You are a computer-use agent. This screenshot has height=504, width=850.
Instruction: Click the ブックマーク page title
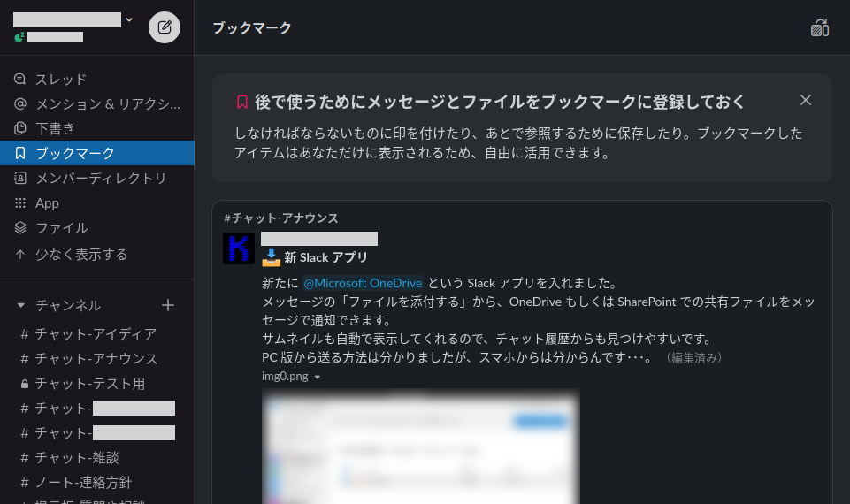point(252,27)
